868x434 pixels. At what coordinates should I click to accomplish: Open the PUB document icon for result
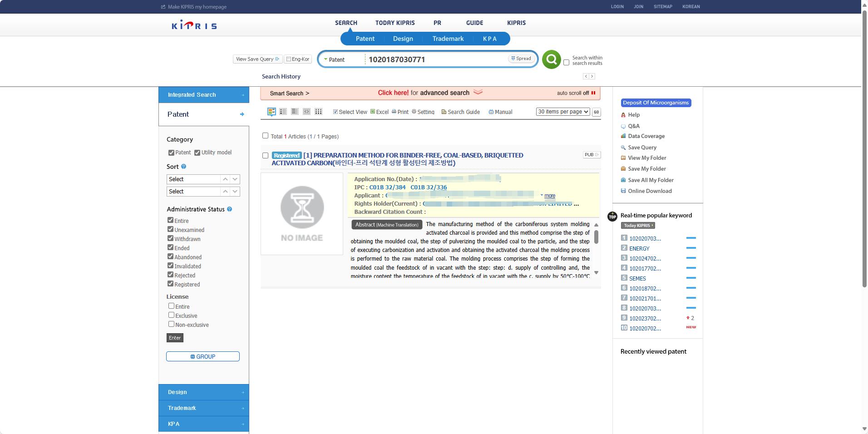(592, 155)
